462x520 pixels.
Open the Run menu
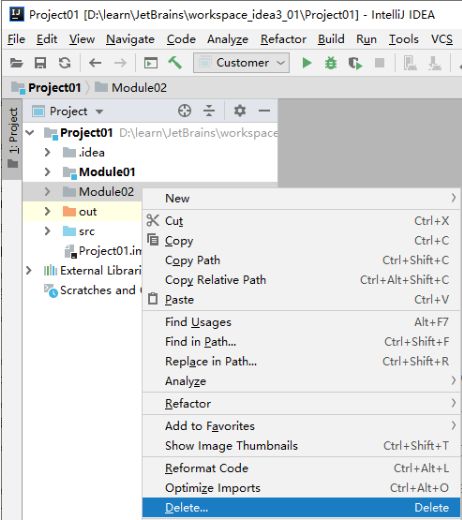tap(366, 39)
